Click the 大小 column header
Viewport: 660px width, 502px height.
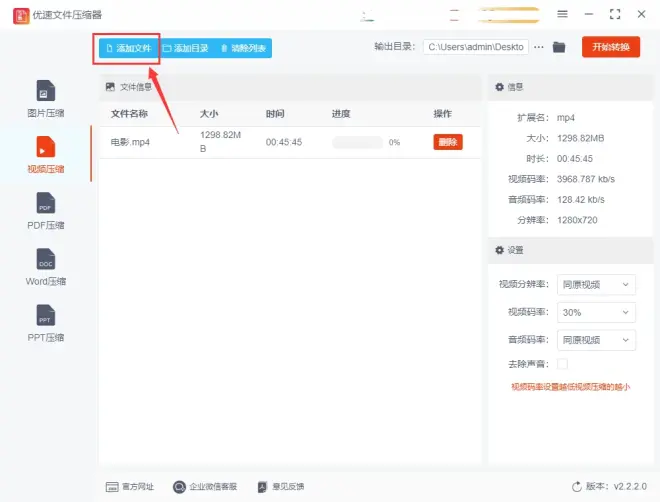tap(209, 114)
